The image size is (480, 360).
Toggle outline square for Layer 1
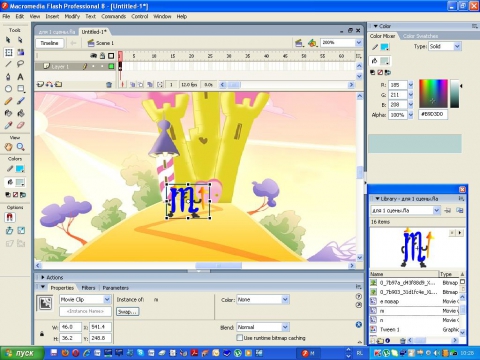tap(111, 66)
